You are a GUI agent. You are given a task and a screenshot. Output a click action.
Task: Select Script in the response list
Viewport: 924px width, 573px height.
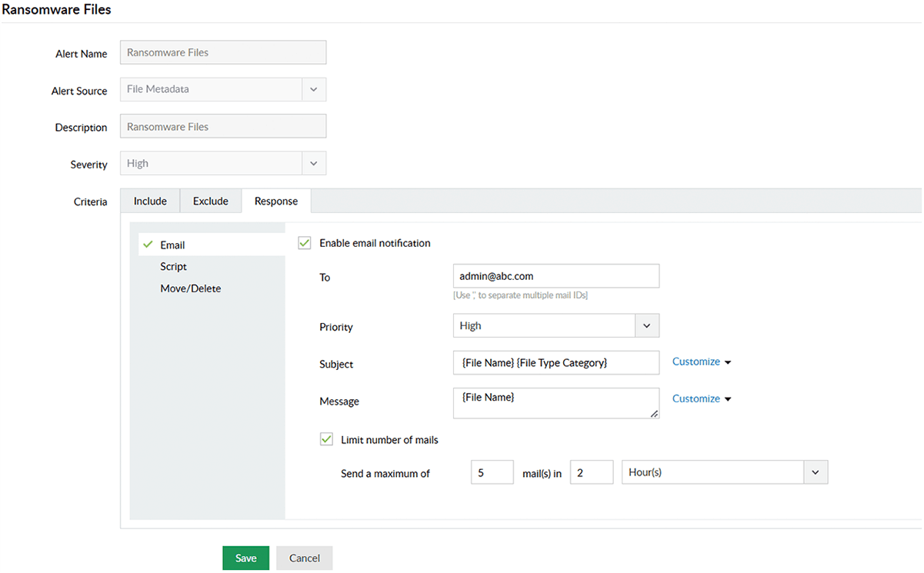coord(174,267)
